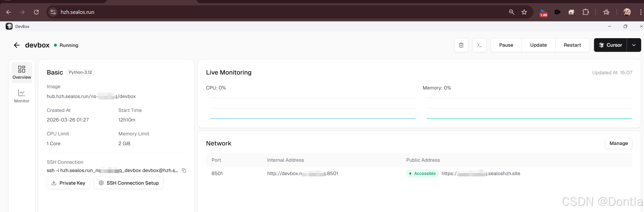The height and width of the screenshot is (212, 644).
Task: Open the browser profile avatar
Action: click(627, 12)
